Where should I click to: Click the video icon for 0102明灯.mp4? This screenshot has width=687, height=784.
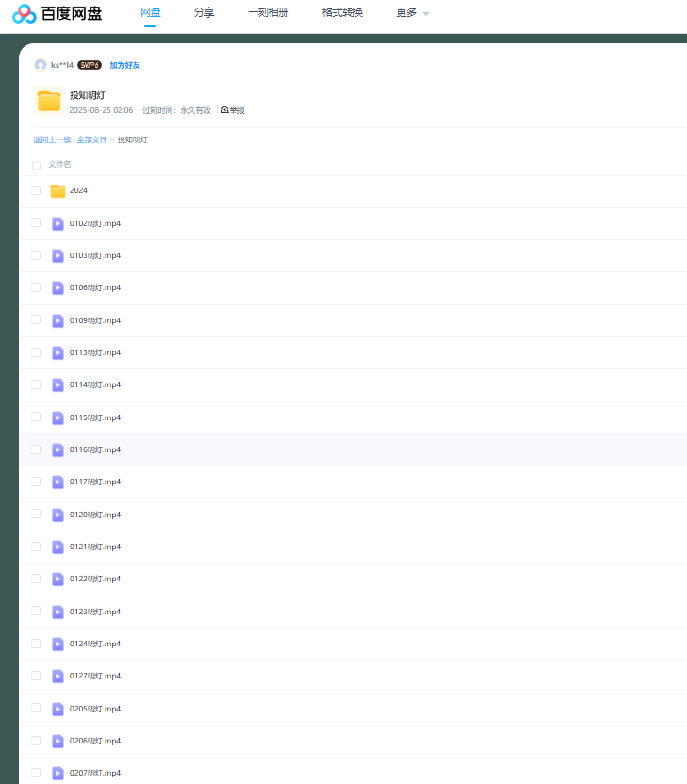click(x=57, y=223)
